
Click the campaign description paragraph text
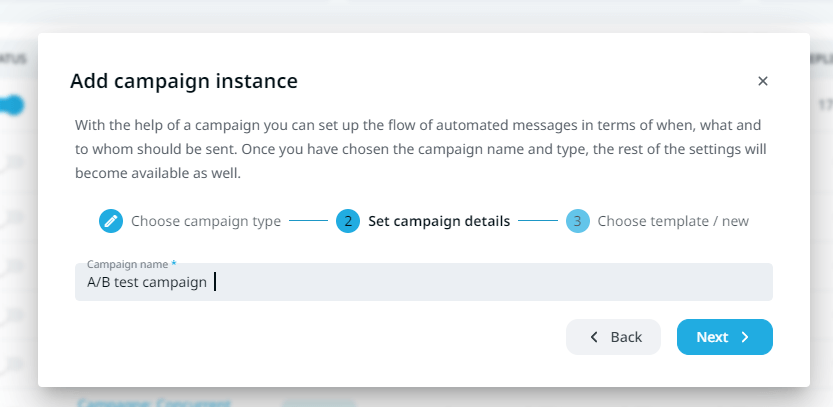(x=420, y=149)
